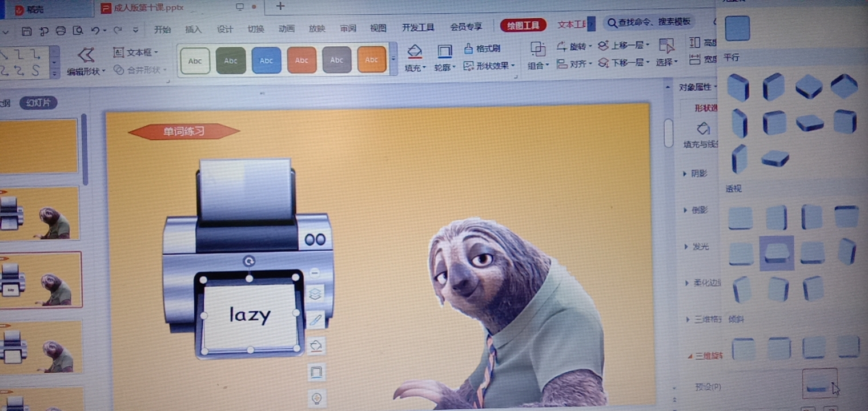Click the Redo arrow icon
Screen dimensions: 868x411
click(118, 30)
